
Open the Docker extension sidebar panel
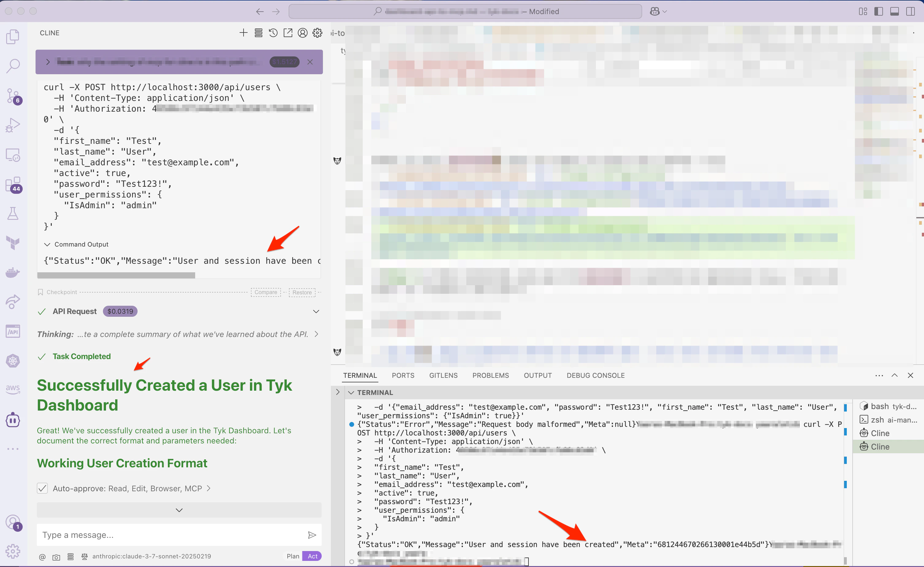13,272
